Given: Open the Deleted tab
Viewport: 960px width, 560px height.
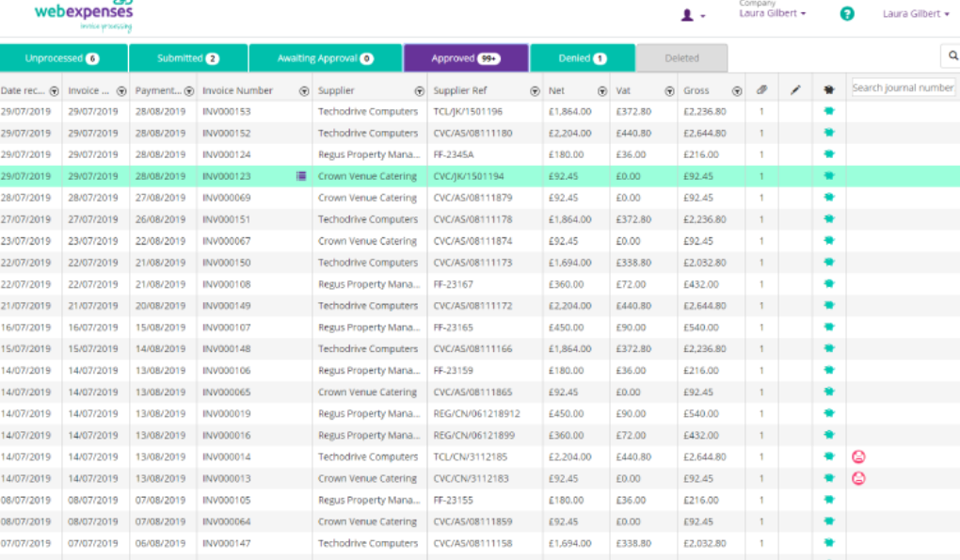Looking at the screenshot, I should [x=682, y=58].
